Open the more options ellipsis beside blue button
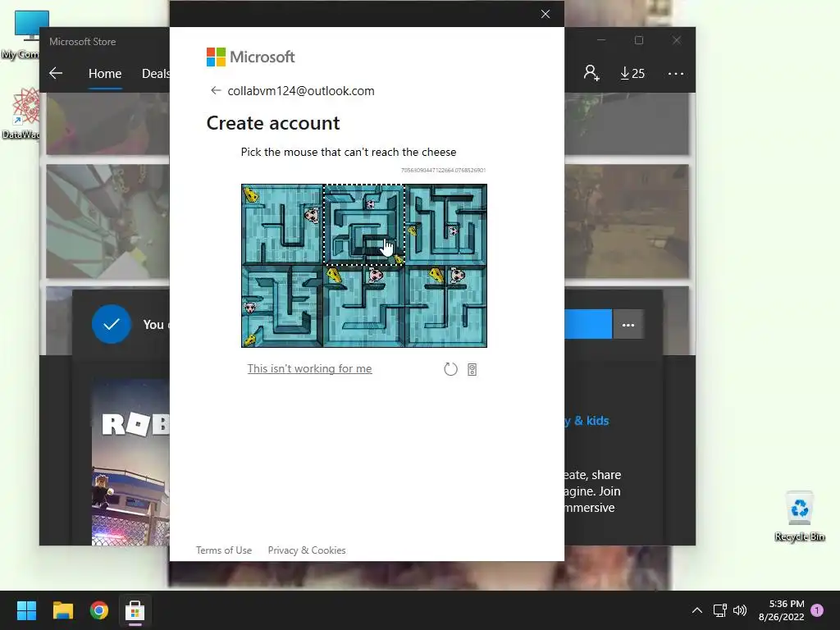This screenshot has width=840, height=630. point(628,325)
